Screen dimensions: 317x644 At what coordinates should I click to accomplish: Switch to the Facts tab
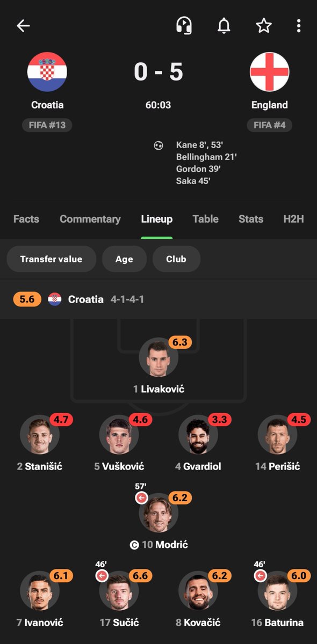(26, 219)
